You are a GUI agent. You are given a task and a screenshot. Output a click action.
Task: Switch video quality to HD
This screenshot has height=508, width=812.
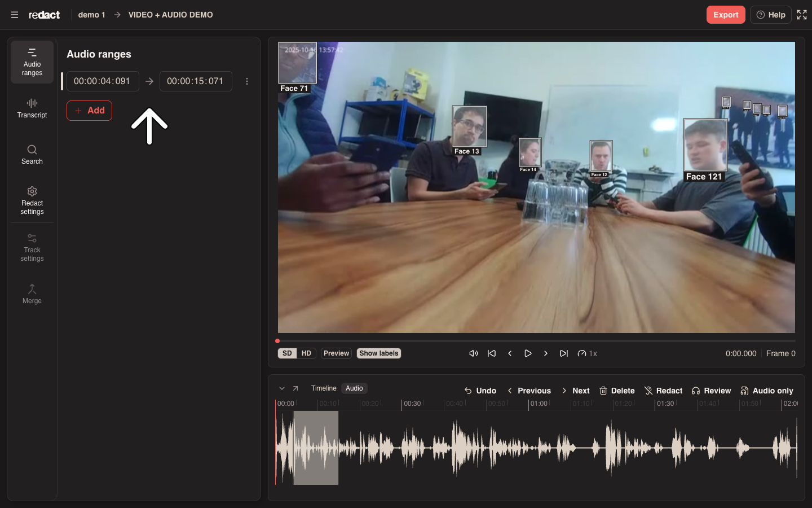click(306, 353)
